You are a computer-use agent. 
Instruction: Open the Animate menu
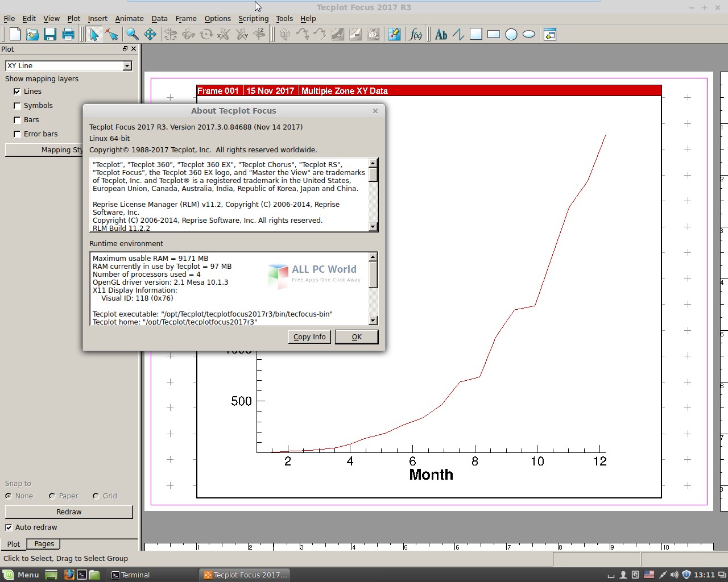129,18
